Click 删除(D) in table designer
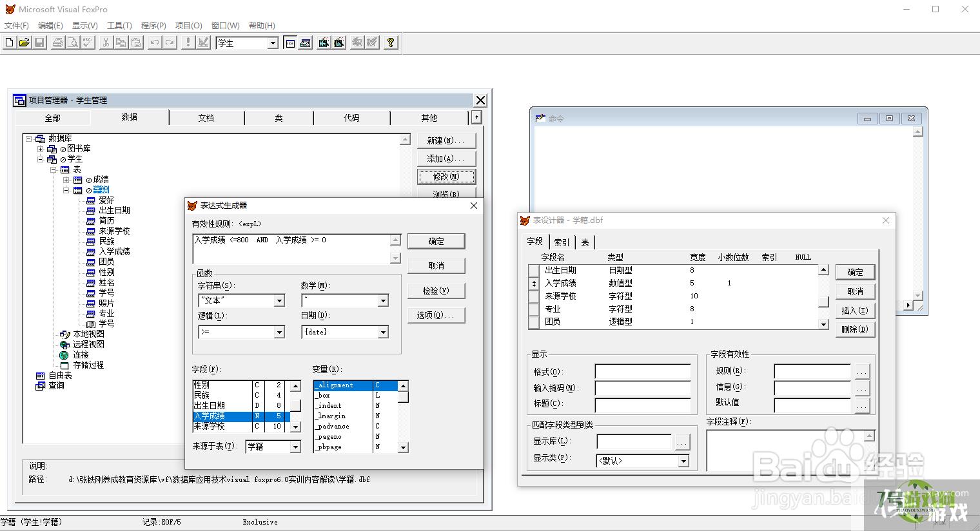 [855, 329]
